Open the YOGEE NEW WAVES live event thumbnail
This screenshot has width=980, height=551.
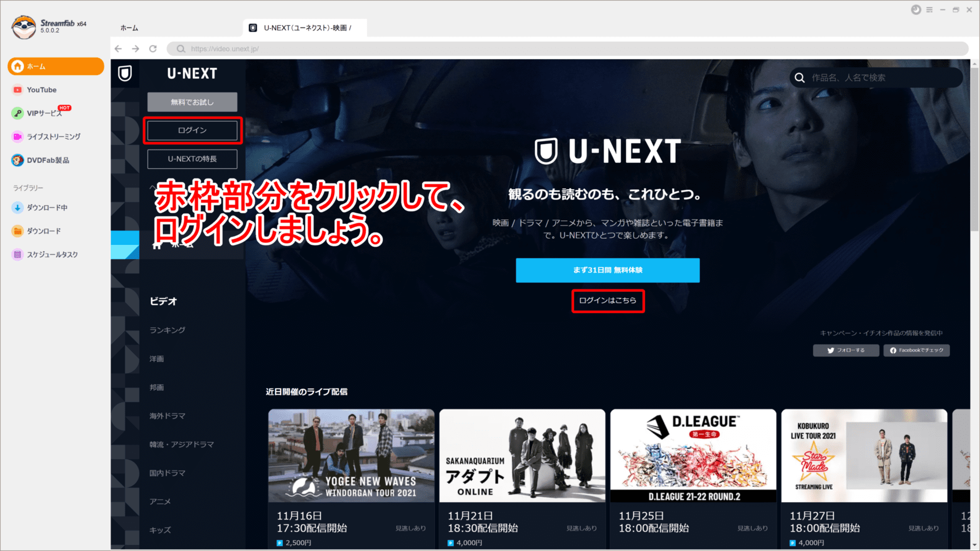[351, 456]
